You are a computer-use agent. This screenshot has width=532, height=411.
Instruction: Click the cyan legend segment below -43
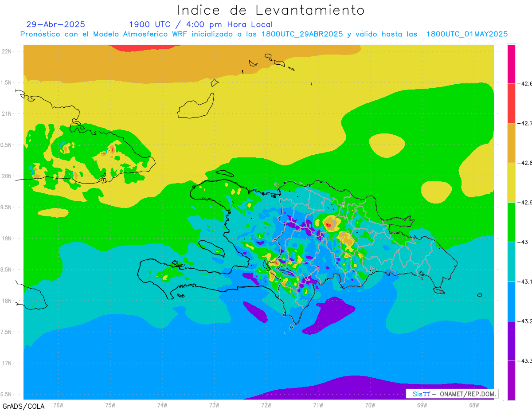(511, 262)
